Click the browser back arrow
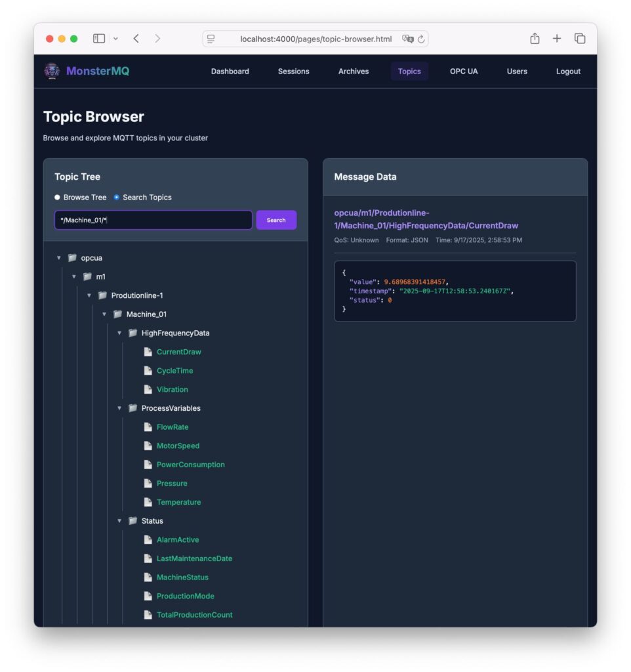Screen dimensions: 631x672 click(x=136, y=39)
